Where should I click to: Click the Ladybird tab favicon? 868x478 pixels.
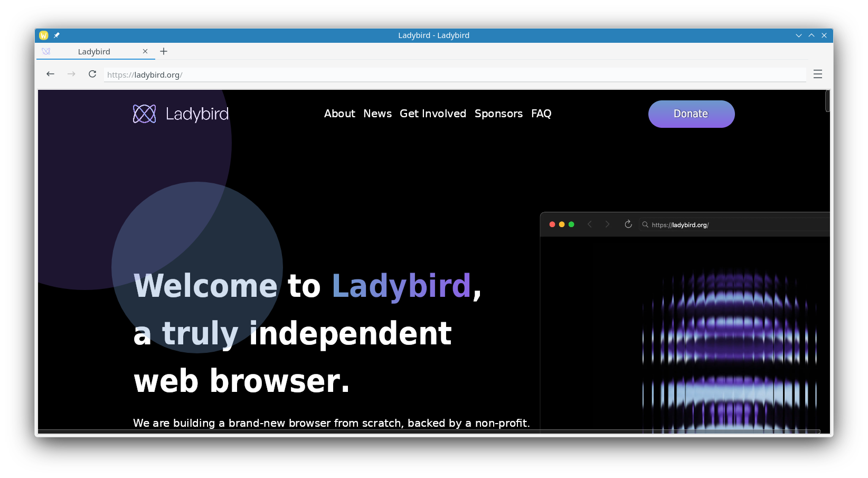46,51
